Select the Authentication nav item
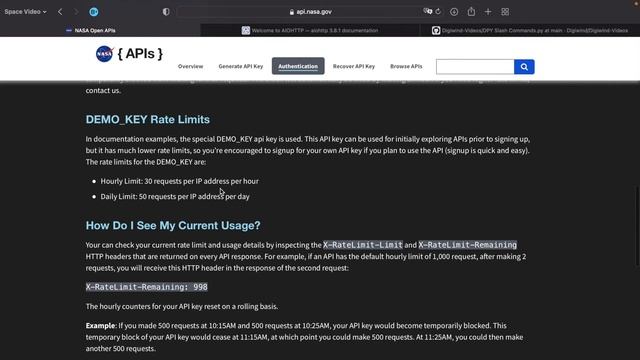Viewport: 640px width, 360px height. [x=298, y=66]
